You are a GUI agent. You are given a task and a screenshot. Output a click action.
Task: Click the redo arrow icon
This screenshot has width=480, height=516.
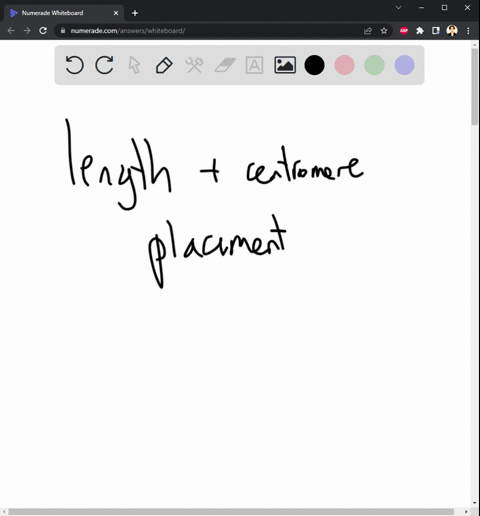click(104, 65)
